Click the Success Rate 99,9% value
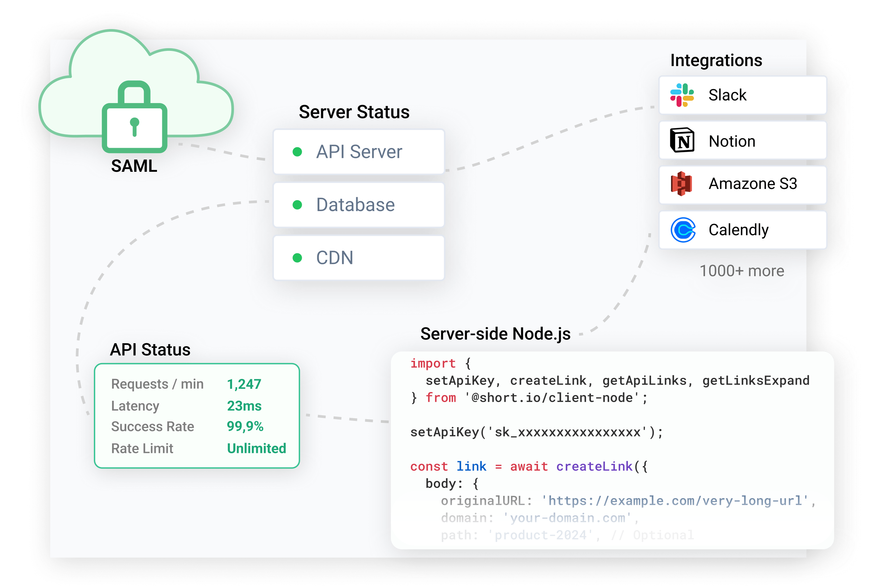 (245, 426)
